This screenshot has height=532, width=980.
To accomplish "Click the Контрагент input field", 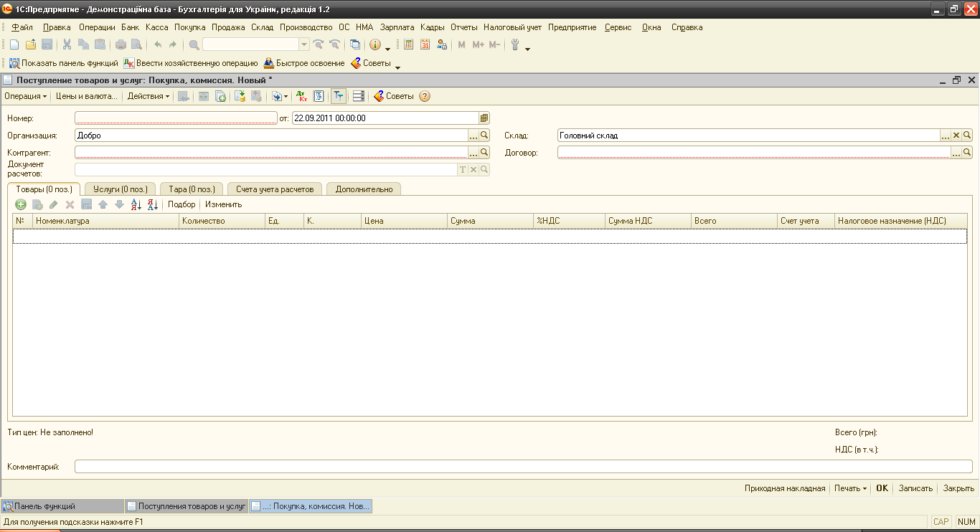I will [x=271, y=152].
